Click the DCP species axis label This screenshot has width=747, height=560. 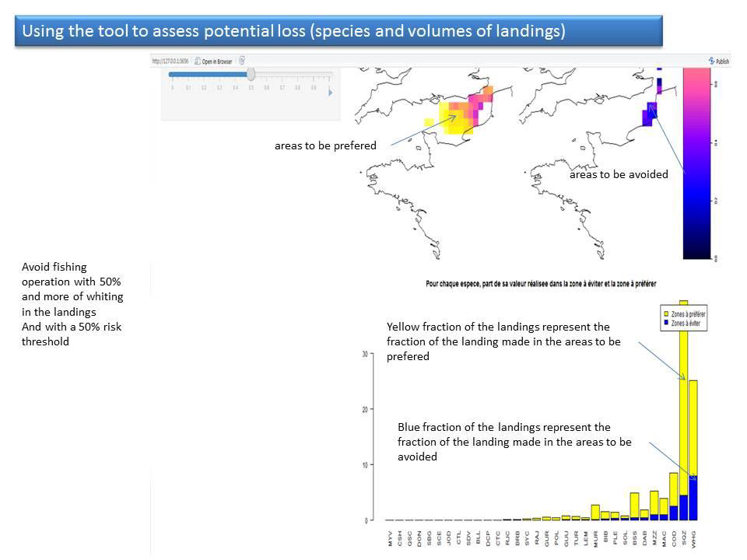[x=488, y=538]
